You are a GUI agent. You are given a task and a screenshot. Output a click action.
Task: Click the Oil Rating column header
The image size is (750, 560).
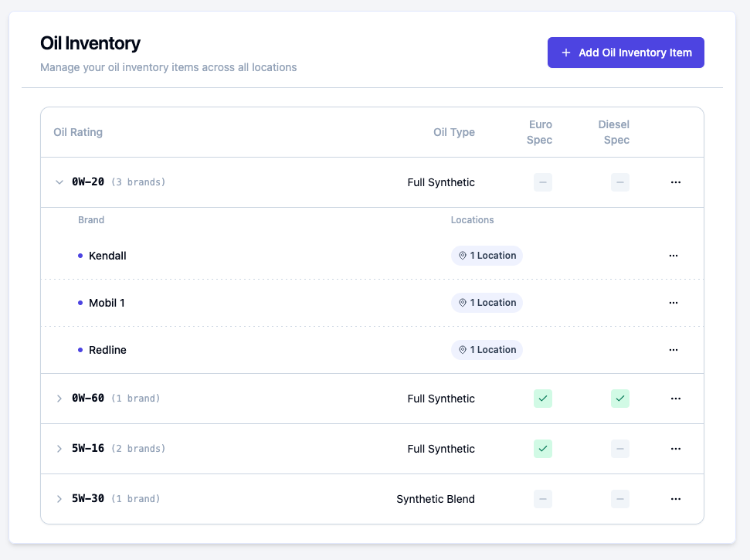[78, 132]
